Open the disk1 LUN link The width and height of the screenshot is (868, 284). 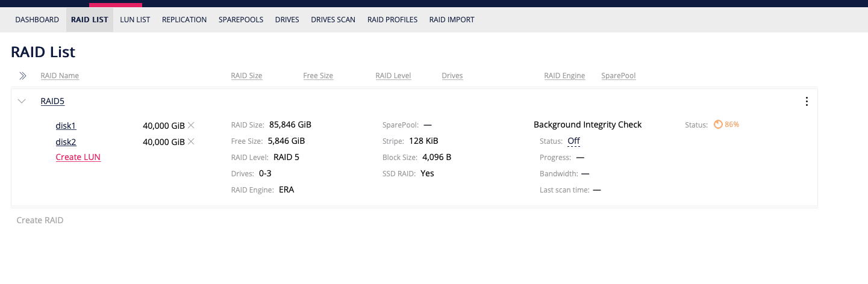tap(66, 126)
